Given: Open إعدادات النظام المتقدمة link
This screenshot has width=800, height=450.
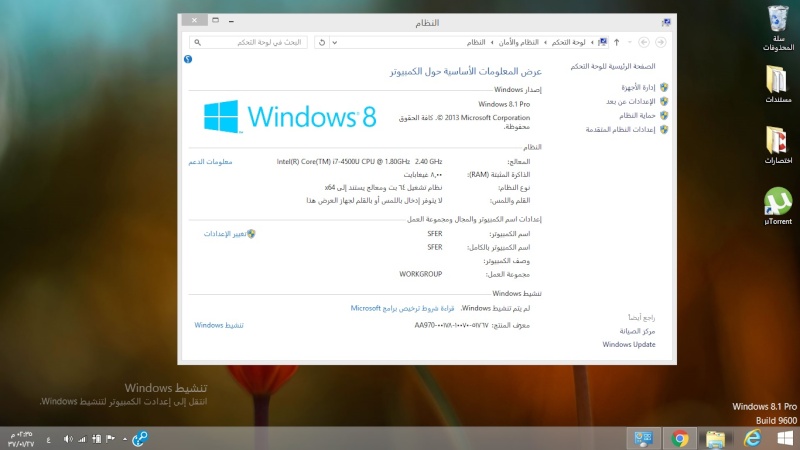Looking at the screenshot, I should point(620,130).
